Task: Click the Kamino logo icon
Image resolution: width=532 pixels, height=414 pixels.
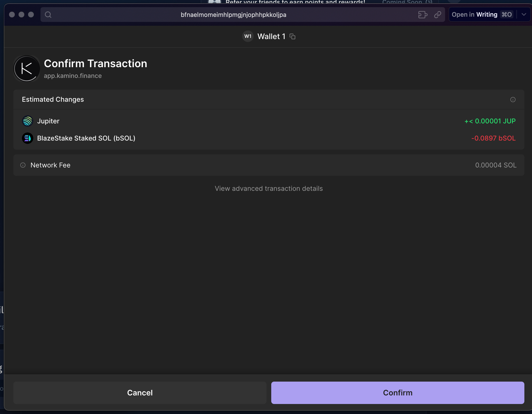Action: (27, 68)
